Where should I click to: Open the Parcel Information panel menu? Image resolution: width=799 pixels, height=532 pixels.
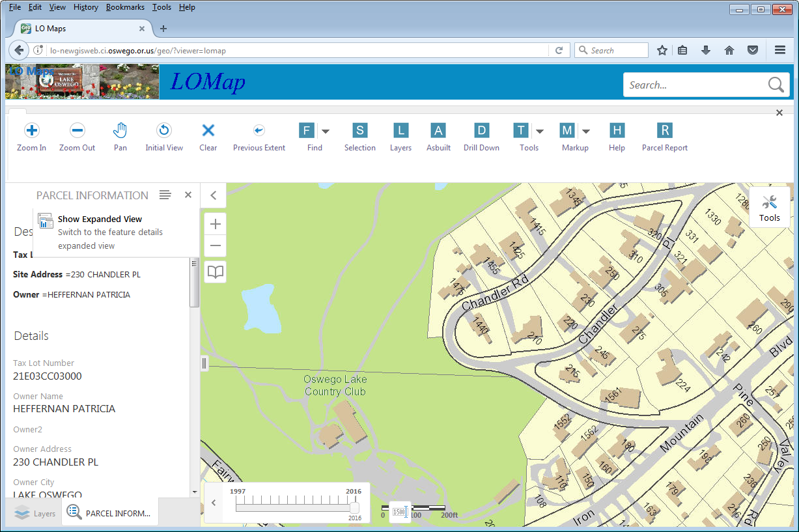coord(165,195)
